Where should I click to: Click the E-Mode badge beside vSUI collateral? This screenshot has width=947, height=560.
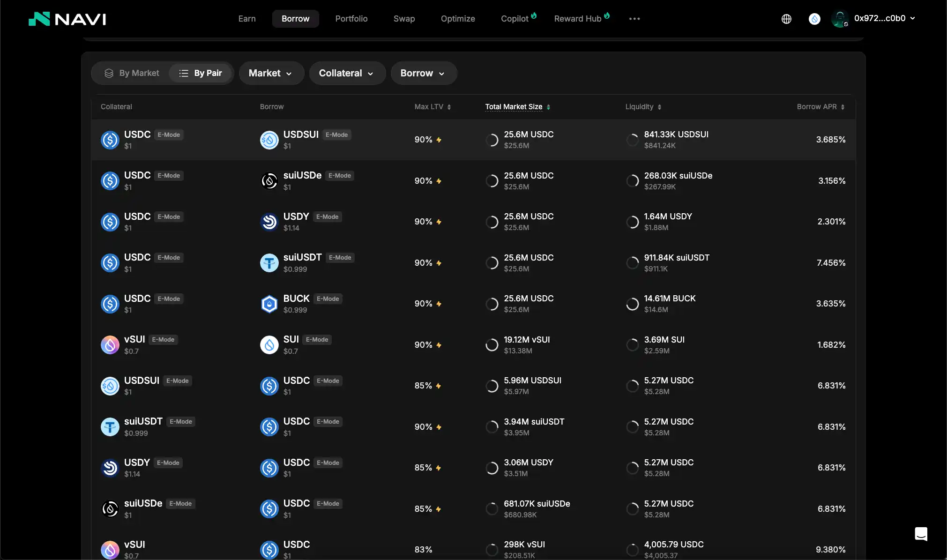coord(163,340)
